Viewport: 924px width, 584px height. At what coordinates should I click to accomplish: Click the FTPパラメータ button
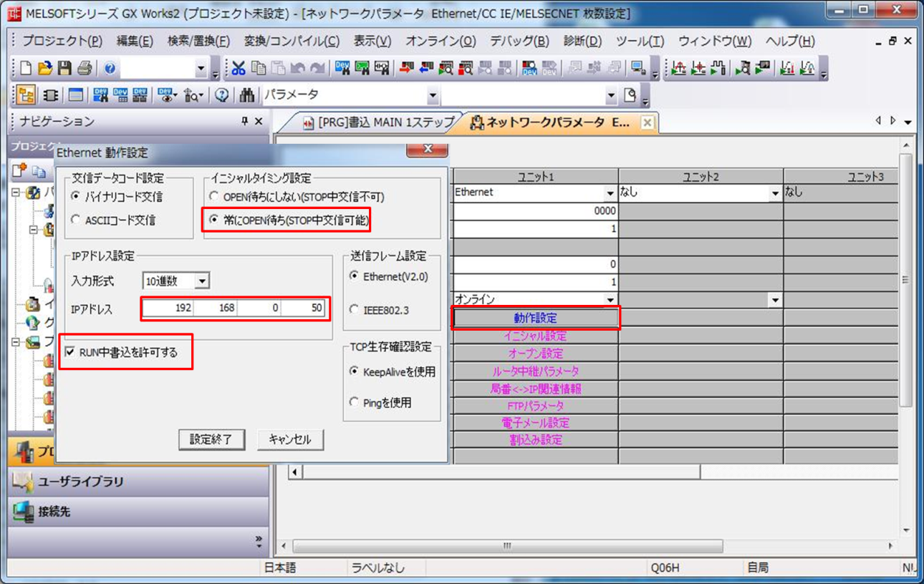[535, 406]
